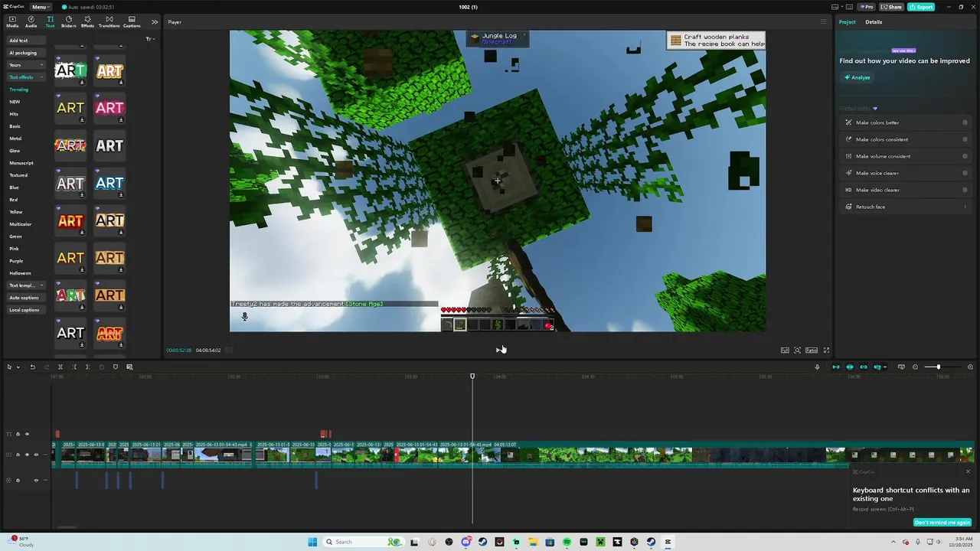The image size is (980, 551).
Task: Toggle auto snapping in timeline
Action: tap(850, 367)
